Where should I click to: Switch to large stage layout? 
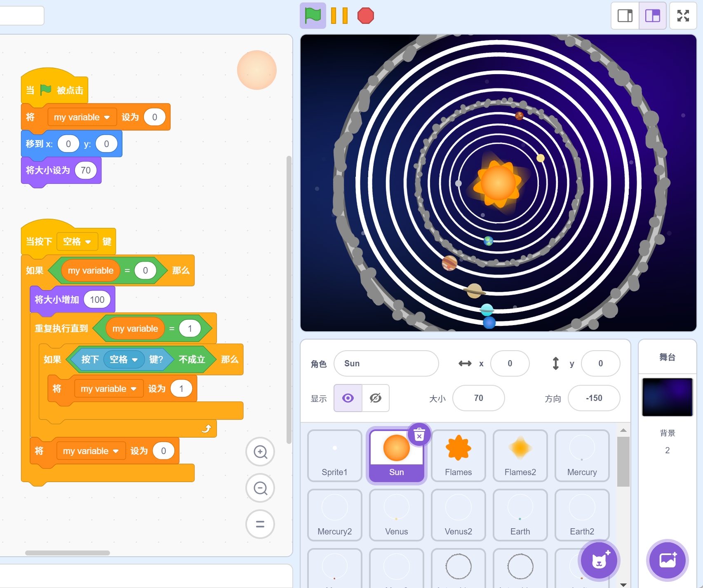tap(652, 16)
